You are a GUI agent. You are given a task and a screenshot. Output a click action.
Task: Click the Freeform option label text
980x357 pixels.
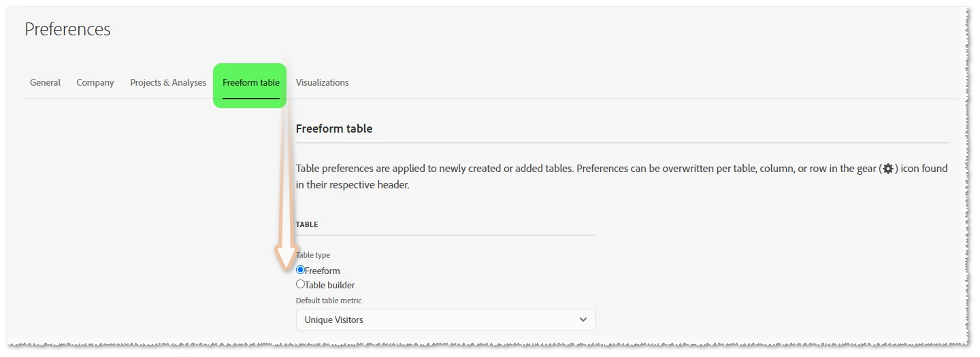pos(323,271)
